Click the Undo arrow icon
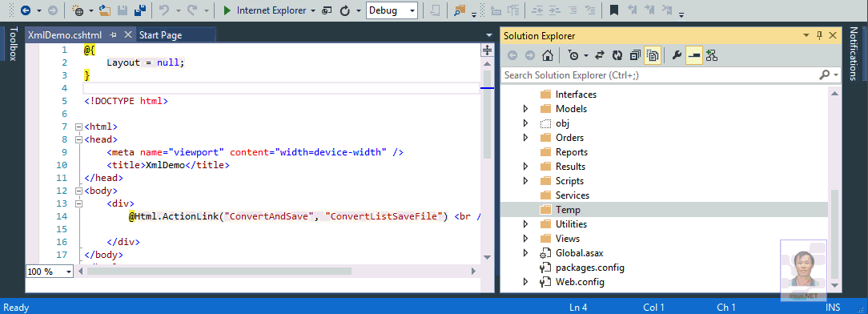 (164, 10)
